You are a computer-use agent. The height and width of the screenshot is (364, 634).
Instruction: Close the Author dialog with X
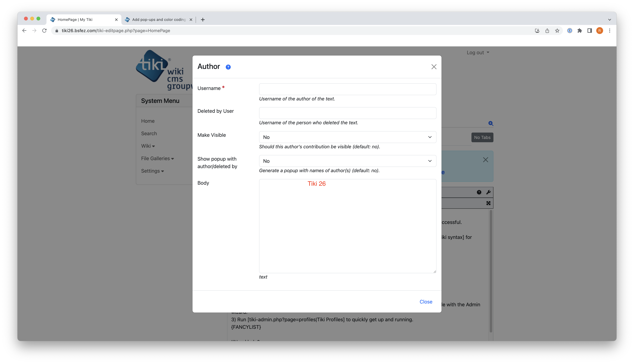[434, 67]
